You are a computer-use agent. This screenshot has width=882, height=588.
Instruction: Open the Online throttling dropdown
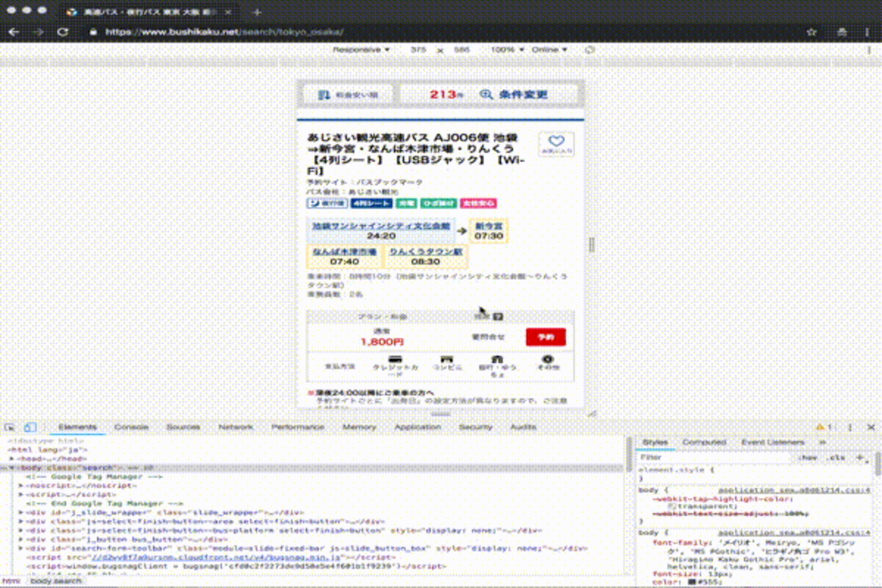[549, 50]
